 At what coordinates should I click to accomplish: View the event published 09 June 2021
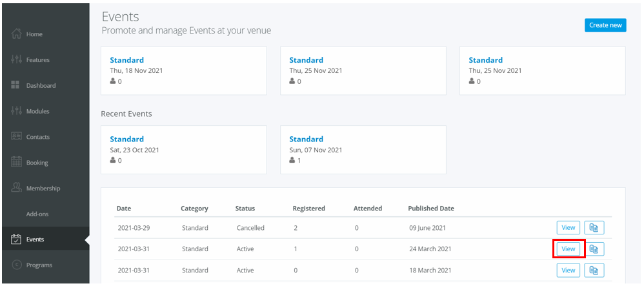click(x=569, y=227)
